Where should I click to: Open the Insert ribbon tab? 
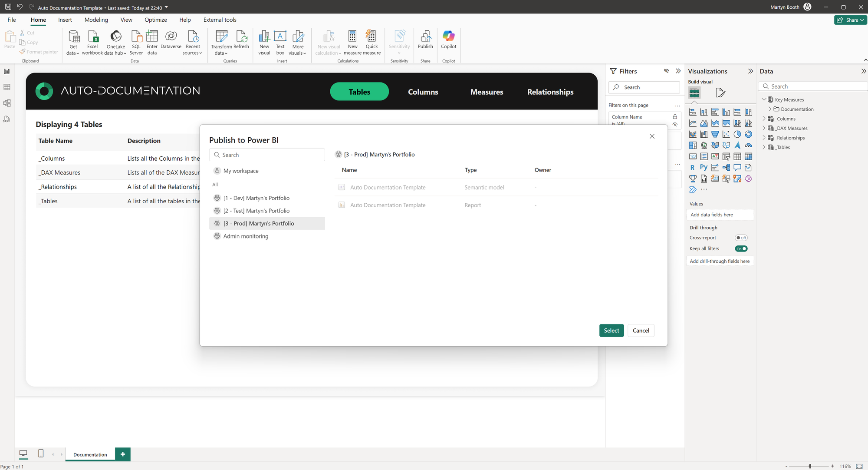[65, 20]
